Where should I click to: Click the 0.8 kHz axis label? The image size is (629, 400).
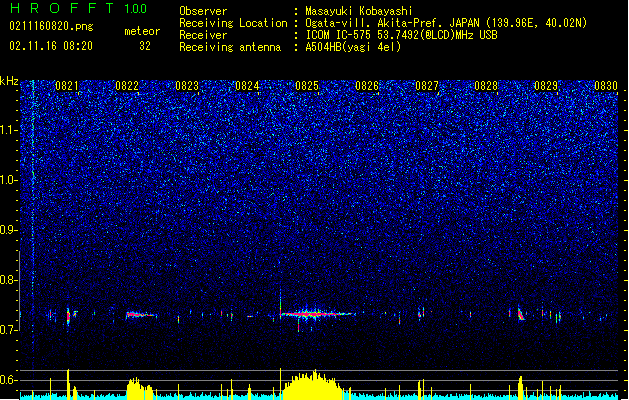click(x=8, y=280)
